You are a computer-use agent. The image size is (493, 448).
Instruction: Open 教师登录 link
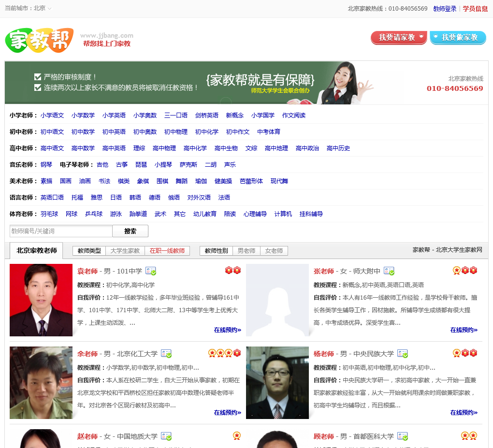pos(445,9)
